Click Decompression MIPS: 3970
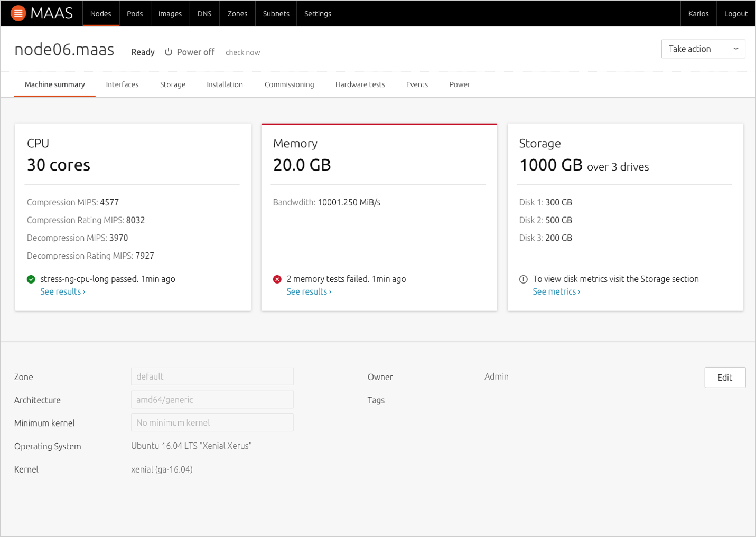The image size is (756, 537). pos(78,238)
